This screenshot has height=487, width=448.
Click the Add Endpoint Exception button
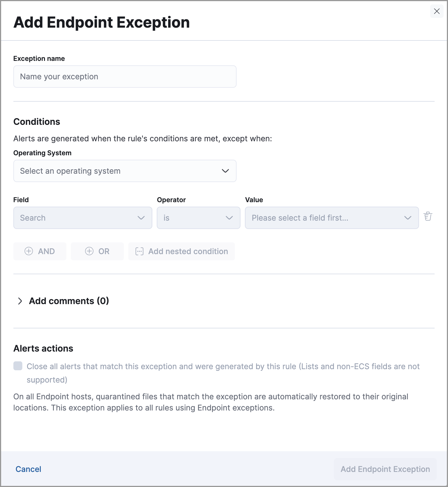(x=385, y=469)
